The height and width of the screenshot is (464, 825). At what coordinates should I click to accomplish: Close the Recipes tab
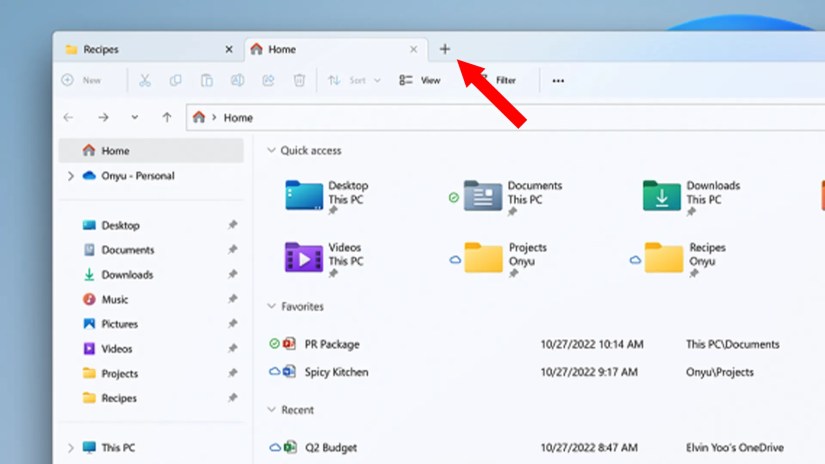(229, 49)
